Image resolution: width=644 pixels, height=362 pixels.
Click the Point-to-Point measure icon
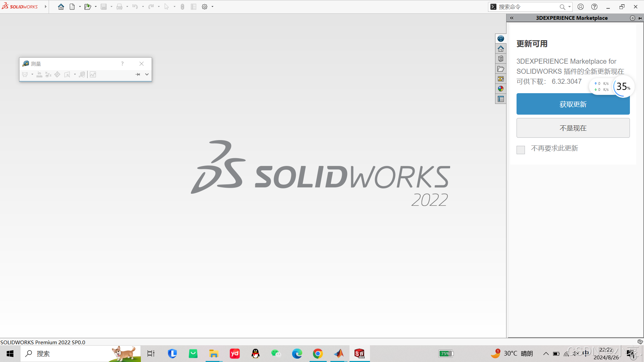57,74
